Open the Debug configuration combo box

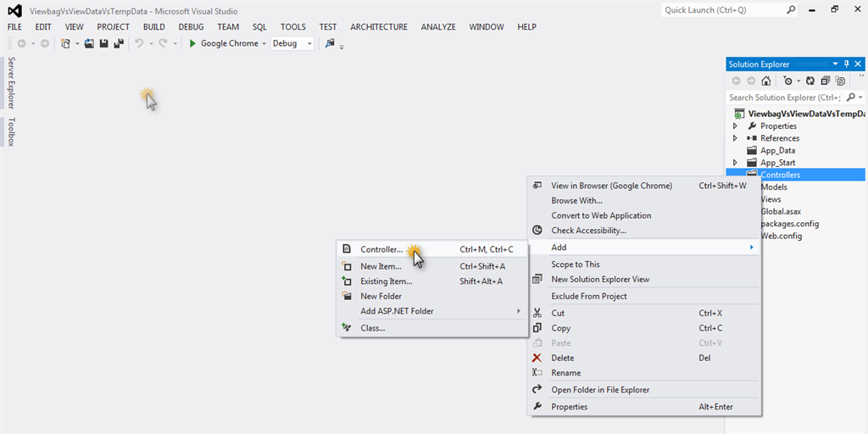pos(292,43)
